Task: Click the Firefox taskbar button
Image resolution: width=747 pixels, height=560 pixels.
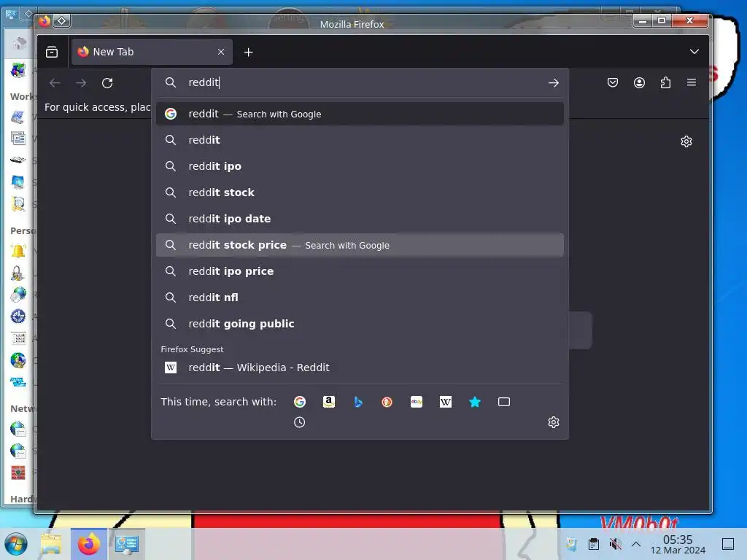Action: (88, 544)
